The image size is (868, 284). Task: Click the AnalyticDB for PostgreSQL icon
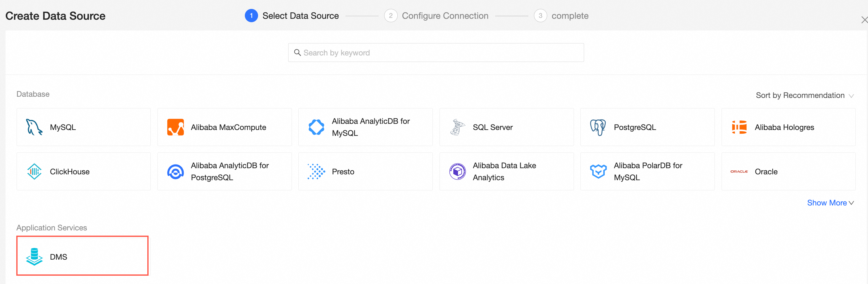point(176,172)
